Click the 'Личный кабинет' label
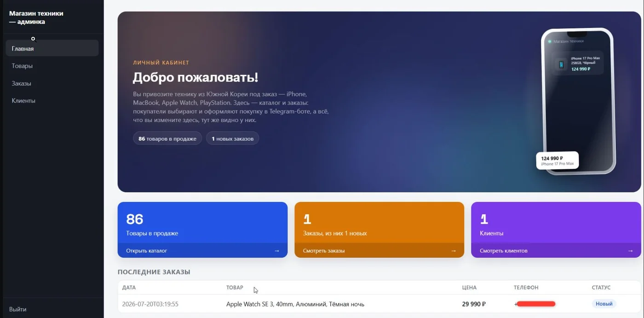This screenshot has width=644, height=318. point(161,63)
